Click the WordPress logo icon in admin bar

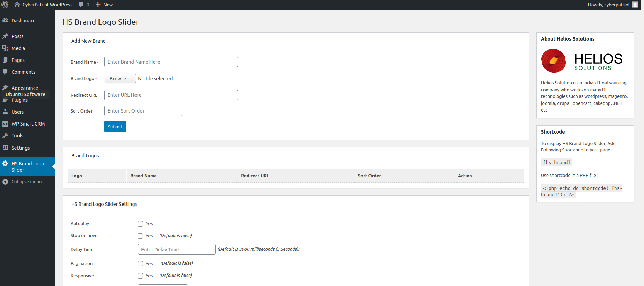click(5, 5)
